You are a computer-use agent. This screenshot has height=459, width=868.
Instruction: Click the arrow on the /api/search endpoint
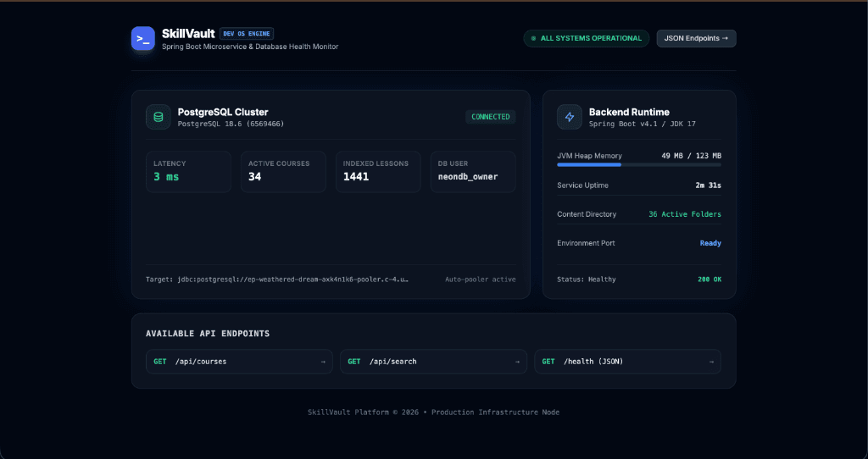click(517, 362)
